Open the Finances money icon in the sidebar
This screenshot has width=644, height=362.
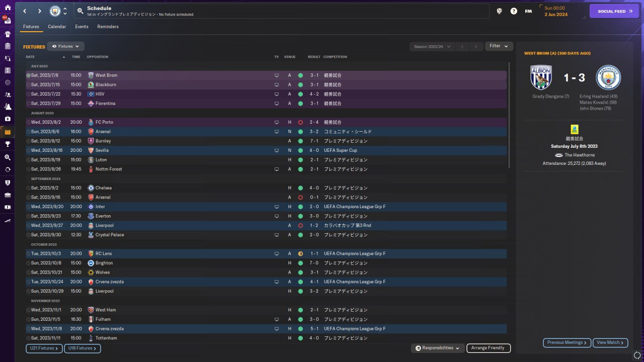pos(7,207)
